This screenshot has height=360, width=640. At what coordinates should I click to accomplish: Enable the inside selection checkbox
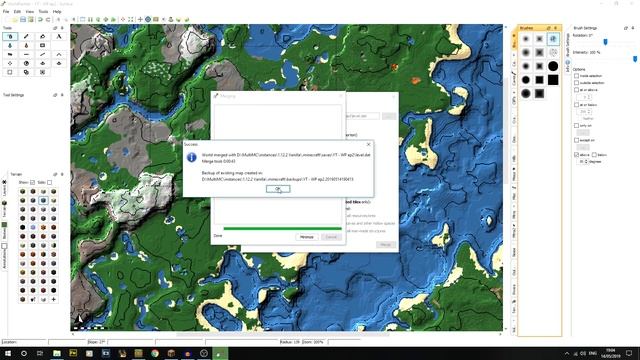(x=576, y=76)
